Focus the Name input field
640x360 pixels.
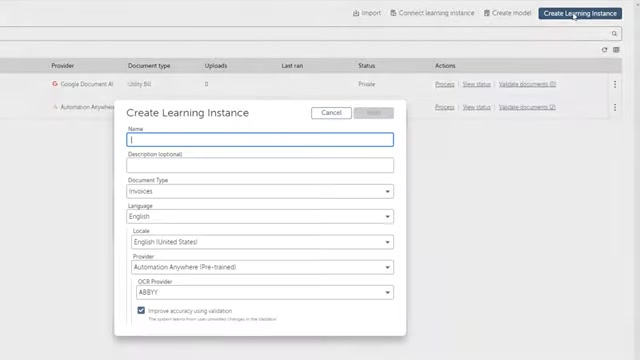point(260,140)
